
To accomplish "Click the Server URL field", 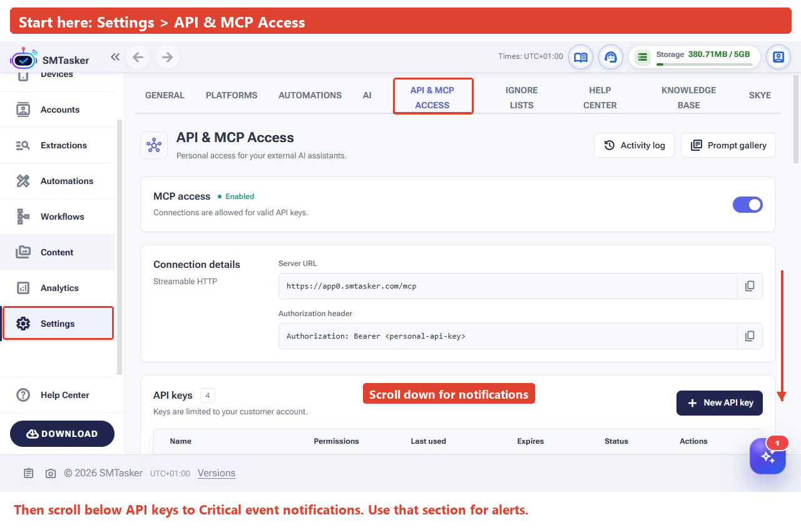I will (x=508, y=286).
